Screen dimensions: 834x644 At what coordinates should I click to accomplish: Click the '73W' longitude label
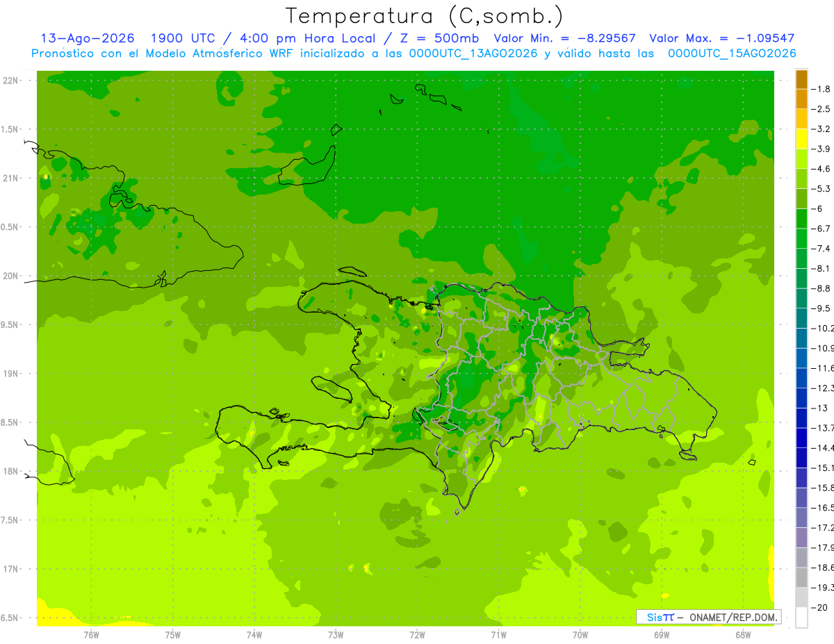coord(336,635)
